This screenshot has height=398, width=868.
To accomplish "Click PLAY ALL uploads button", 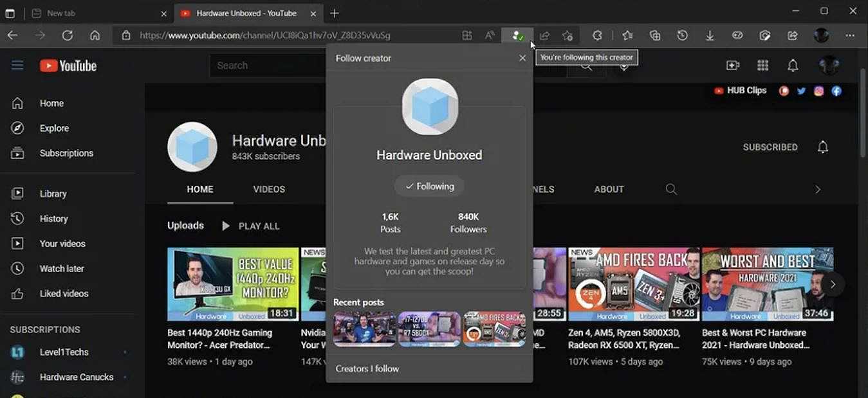I will pyautogui.click(x=250, y=226).
